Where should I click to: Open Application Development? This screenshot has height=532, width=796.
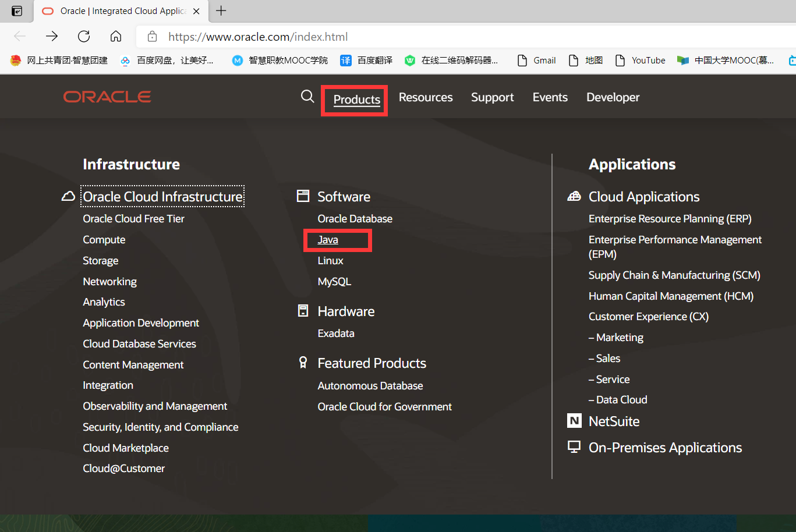[x=141, y=323]
